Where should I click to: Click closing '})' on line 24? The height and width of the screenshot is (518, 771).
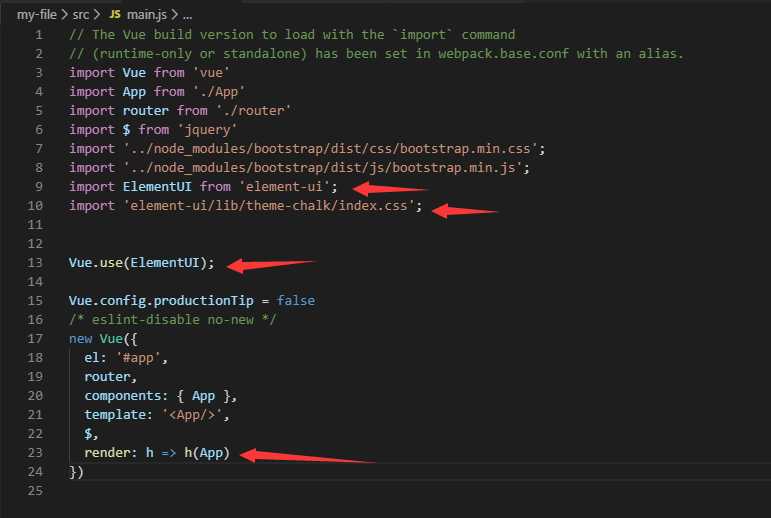point(76,472)
